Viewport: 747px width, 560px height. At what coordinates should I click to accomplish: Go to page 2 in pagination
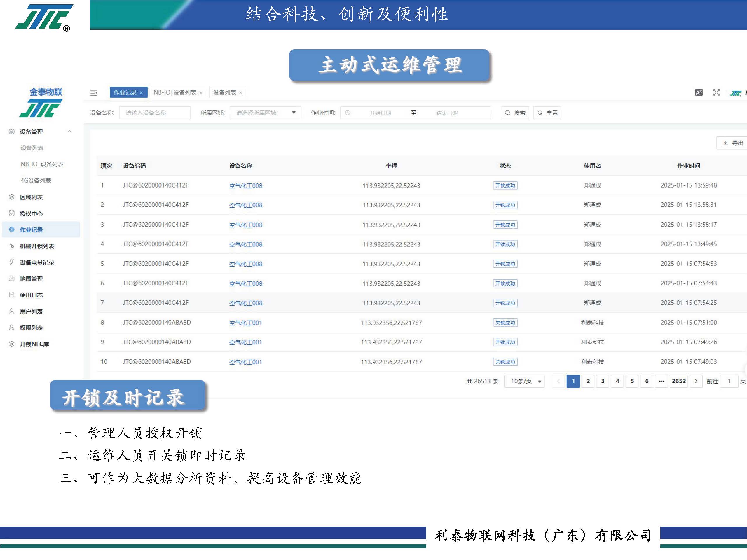(x=588, y=381)
